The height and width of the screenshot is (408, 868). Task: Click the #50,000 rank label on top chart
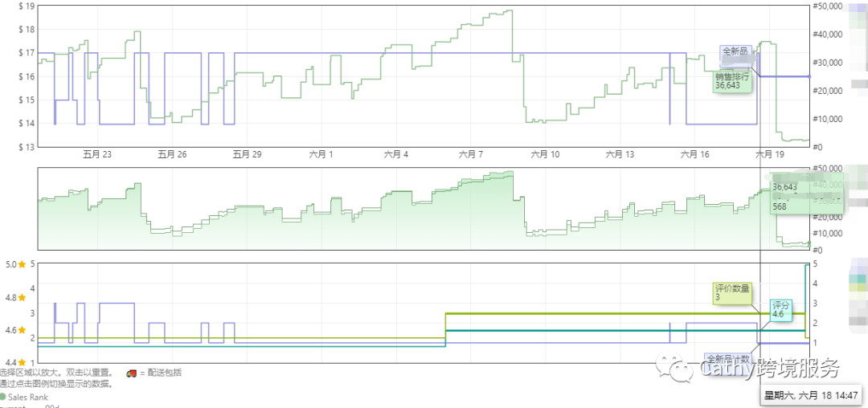828,6
